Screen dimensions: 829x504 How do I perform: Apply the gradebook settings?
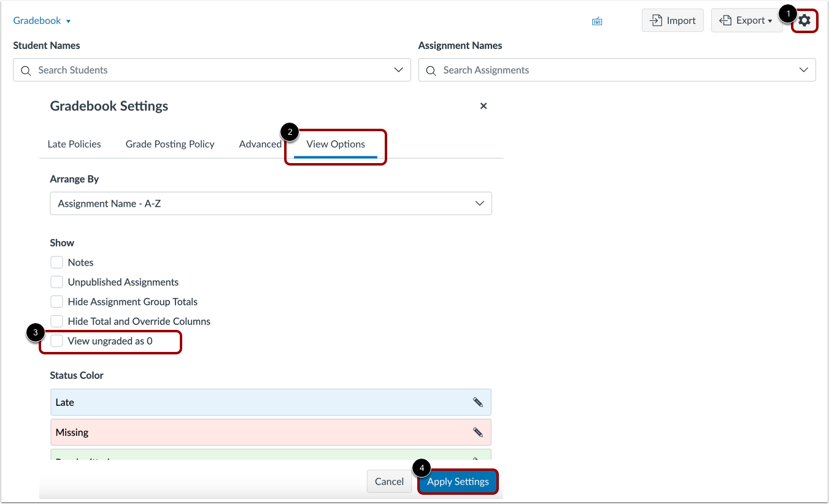458,481
